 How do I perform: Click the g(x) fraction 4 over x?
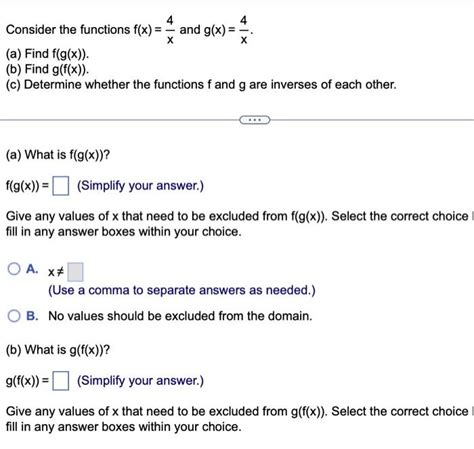pyautogui.click(x=244, y=30)
